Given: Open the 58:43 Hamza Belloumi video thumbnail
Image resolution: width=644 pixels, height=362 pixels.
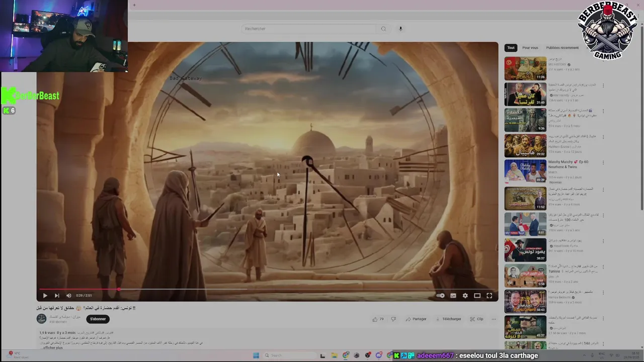Looking at the screenshot, I should [525, 301].
